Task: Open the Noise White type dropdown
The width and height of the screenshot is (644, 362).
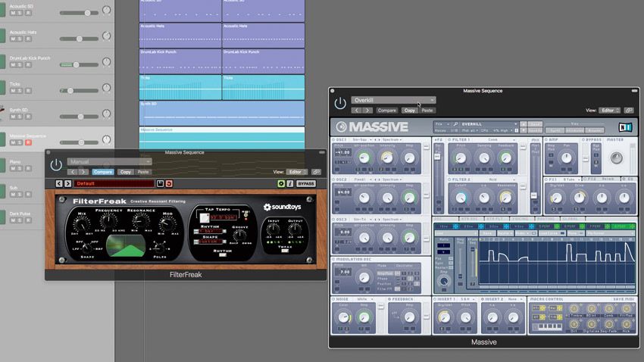Action: coord(364,299)
